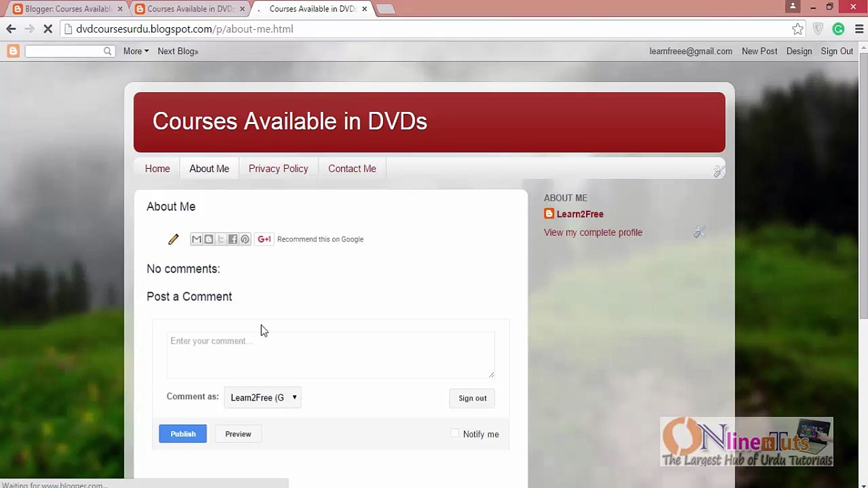
Task: Close the active Courses Available tab
Action: 364,9
